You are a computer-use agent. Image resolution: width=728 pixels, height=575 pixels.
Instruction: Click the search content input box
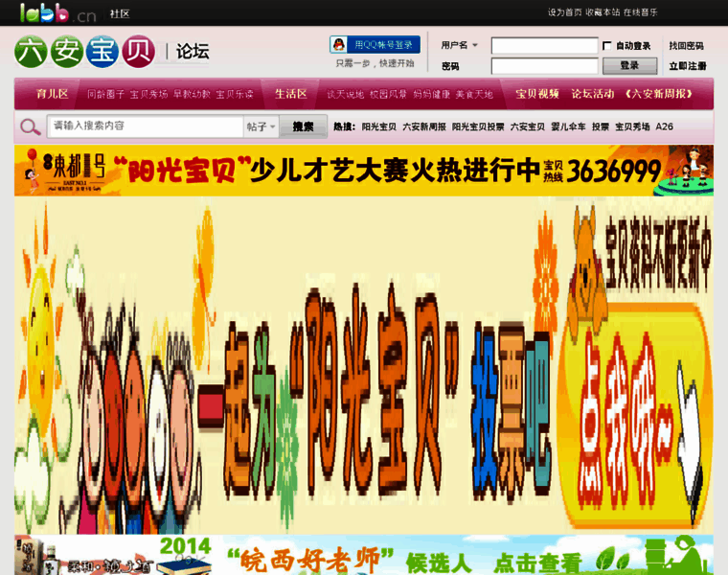coord(144,126)
